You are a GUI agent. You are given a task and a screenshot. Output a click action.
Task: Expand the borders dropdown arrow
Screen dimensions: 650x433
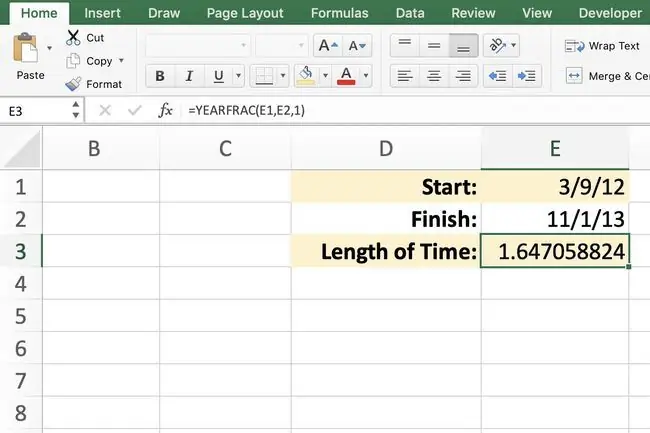283,76
